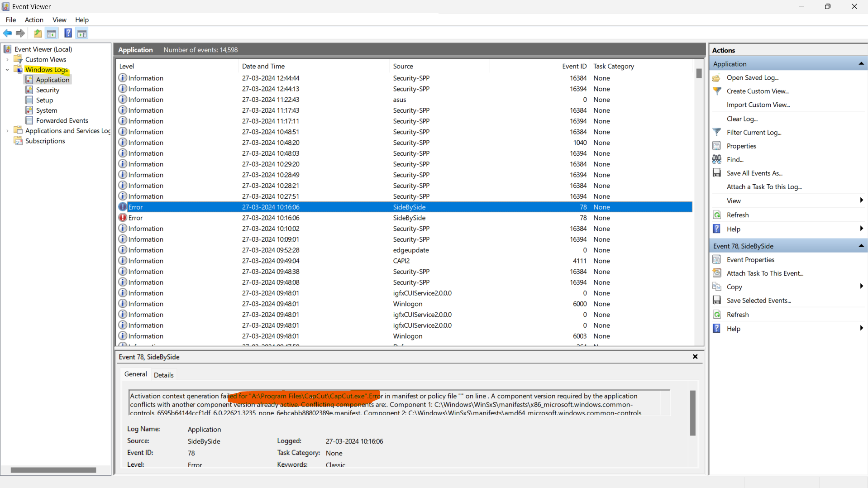Click Refresh under Application actions
Image resolution: width=868 pixels, height=488 pixels.
tap(738, 215)
